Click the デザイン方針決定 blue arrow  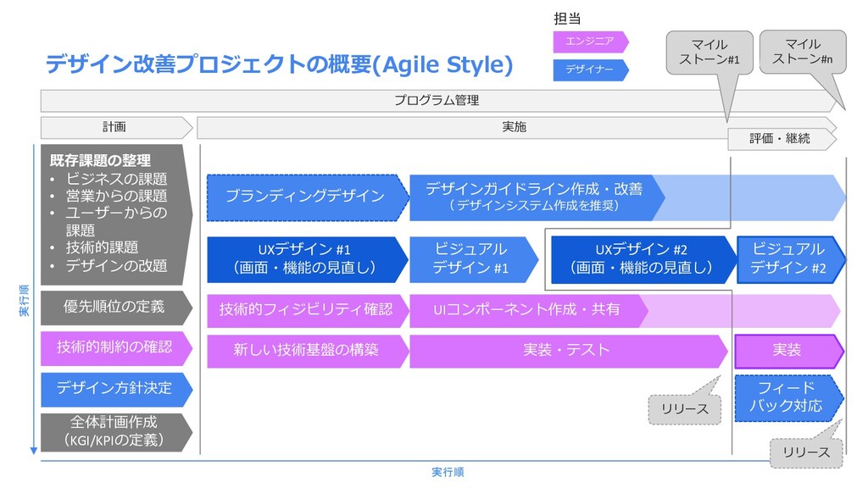coord(116,390)
